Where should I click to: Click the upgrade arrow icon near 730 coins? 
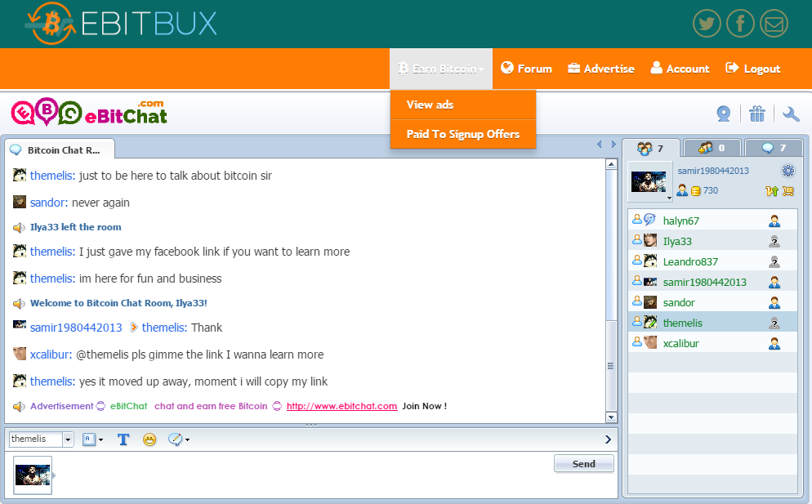pos(772,190)
